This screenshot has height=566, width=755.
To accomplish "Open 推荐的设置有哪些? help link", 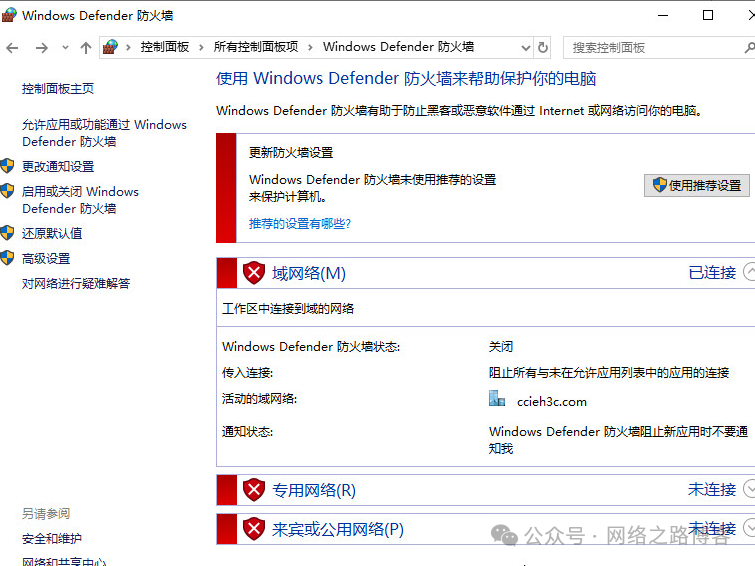I will [x=300, y=224].
